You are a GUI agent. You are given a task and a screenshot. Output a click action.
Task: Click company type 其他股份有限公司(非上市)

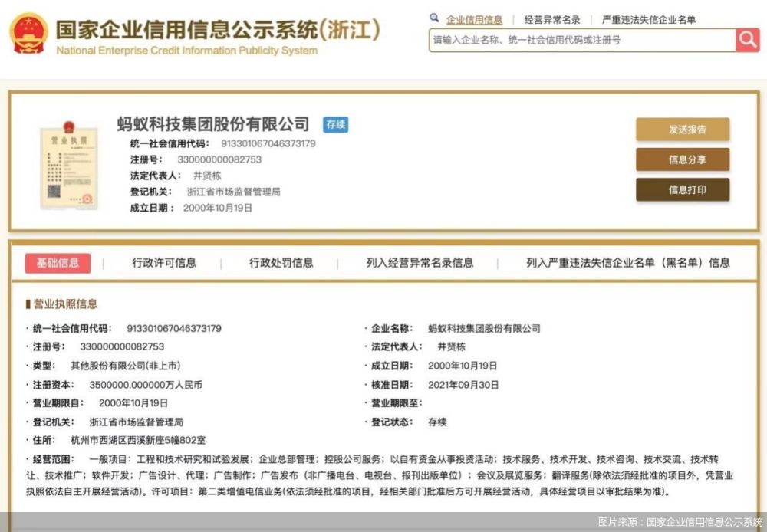click(x=125, y=366)
